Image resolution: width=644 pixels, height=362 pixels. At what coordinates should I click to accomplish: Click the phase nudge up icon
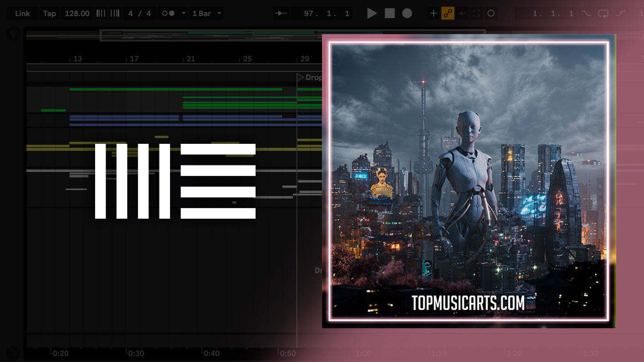(x=115, y=14)
